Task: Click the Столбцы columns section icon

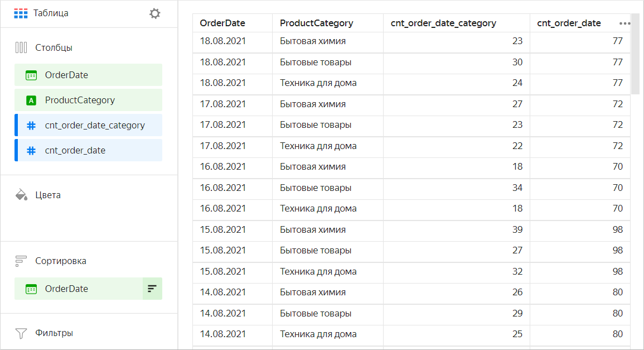Action: [21, 47]
